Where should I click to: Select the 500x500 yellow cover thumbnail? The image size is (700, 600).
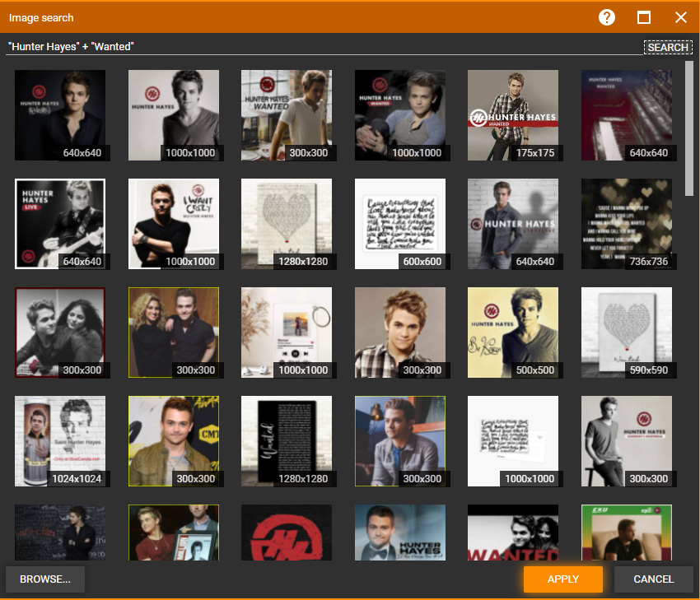tap(513, 332)
